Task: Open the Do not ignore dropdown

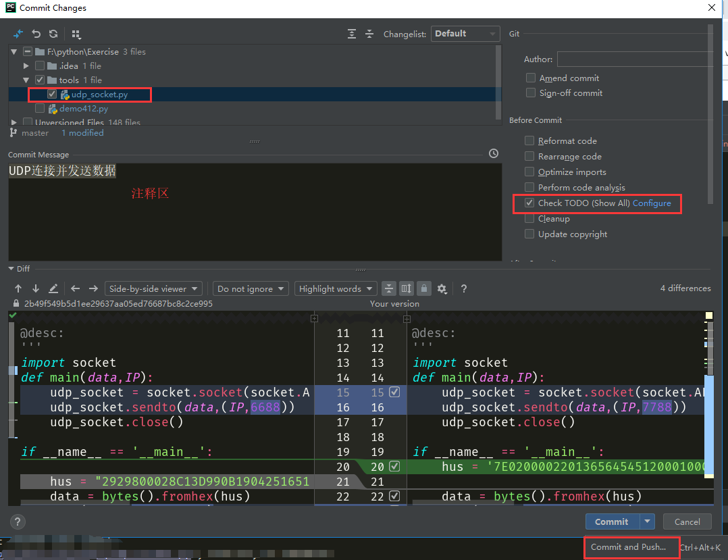Action: point(251,288)
